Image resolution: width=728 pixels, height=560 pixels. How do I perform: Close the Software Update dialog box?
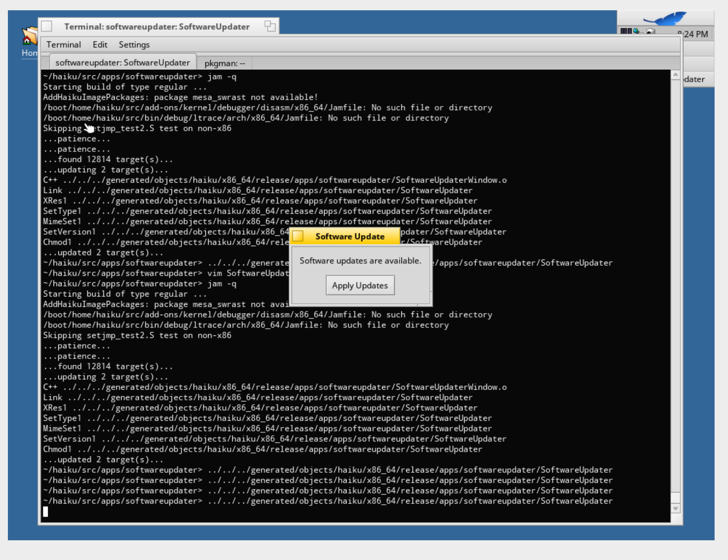[298, 236]
